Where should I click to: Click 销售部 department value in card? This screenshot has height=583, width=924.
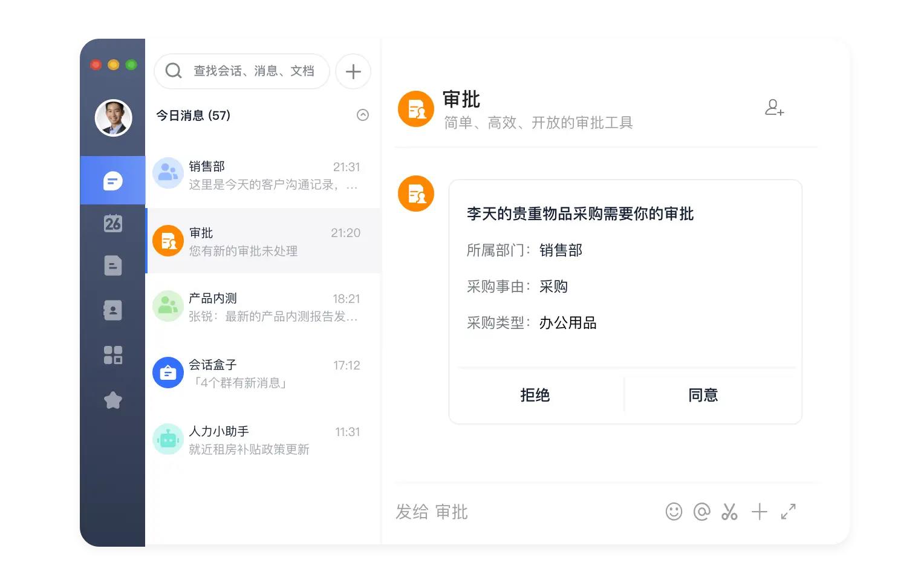pyautogui.click(x=561, y=250)
